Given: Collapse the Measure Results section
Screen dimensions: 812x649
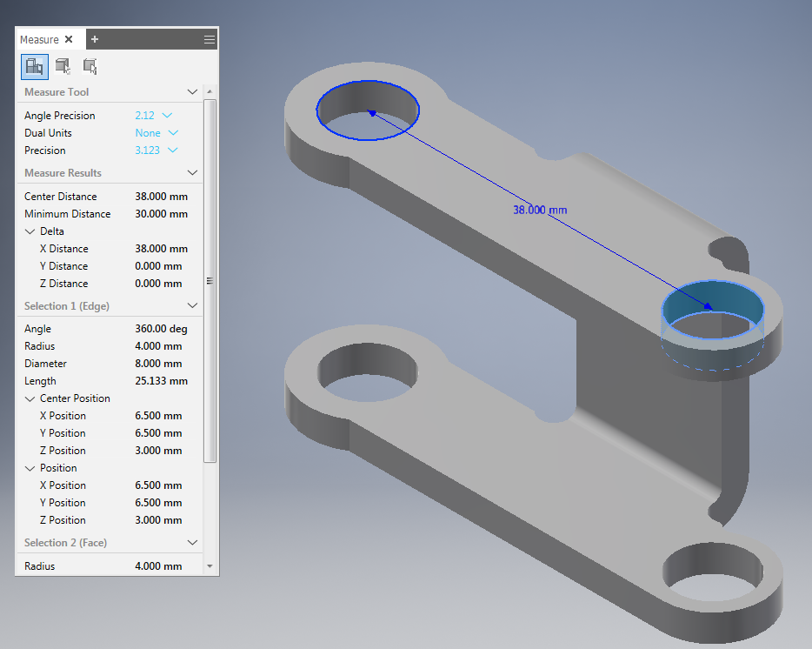Looking at the screenshot, I should 192,173.
